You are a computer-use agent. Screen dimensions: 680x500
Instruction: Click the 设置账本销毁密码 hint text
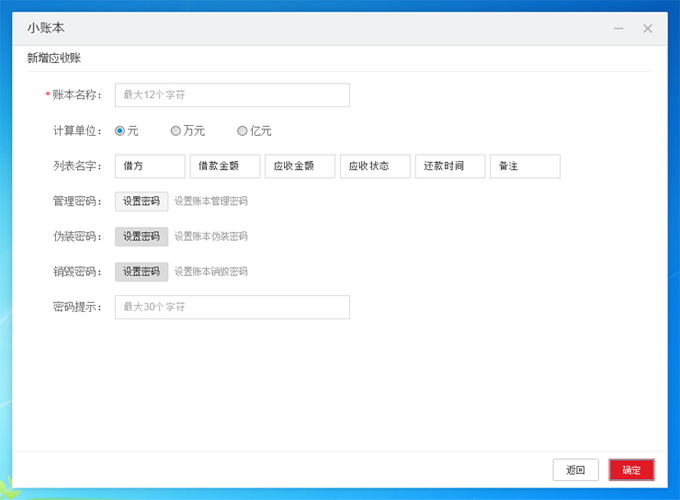pos(211,272)
